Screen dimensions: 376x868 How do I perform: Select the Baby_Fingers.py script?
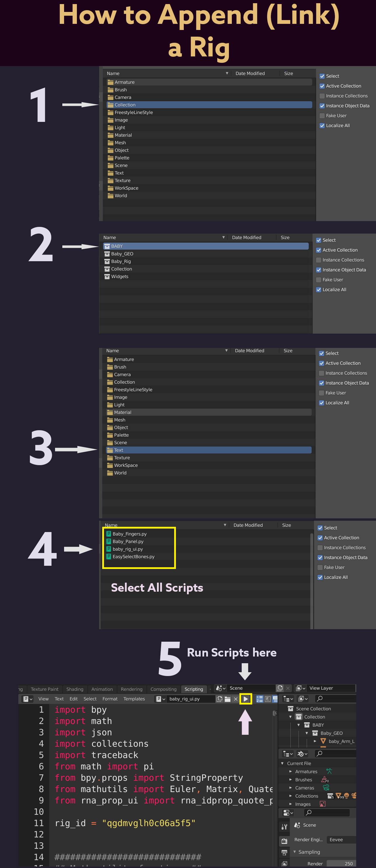point(130,534)
